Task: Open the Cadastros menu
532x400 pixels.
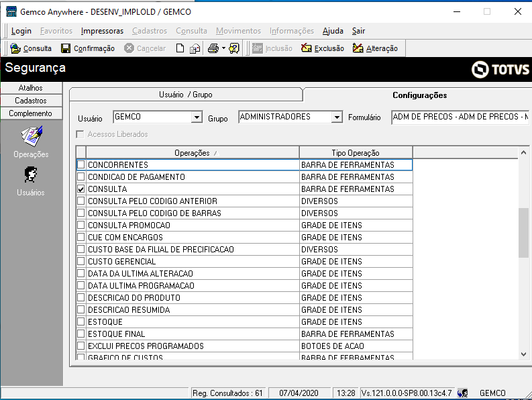Action: (150, 31)
